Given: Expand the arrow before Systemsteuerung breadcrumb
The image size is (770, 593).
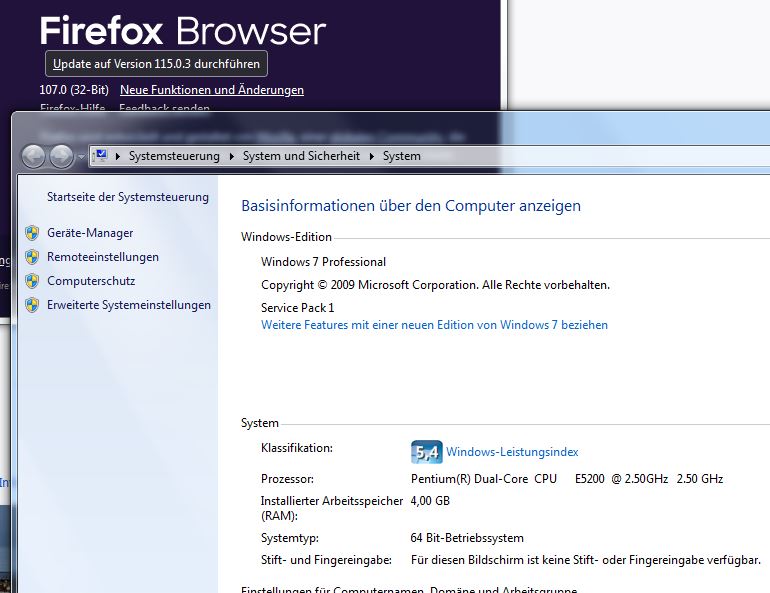Looking at the screenshot, I should [118, 156].
